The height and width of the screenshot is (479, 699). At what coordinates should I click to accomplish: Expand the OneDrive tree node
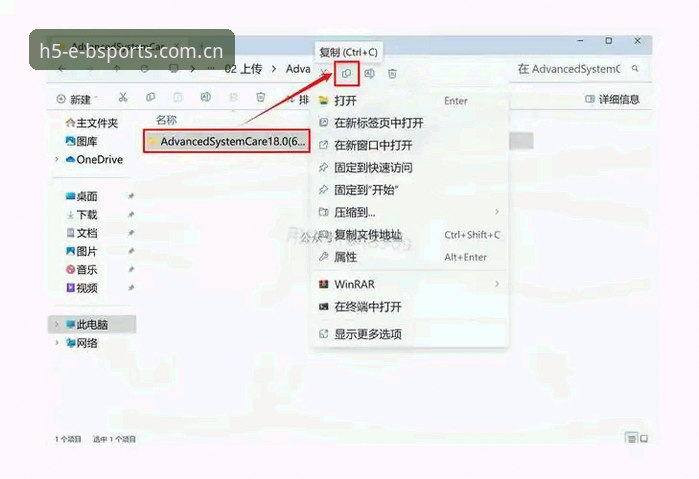click(57, 159)
